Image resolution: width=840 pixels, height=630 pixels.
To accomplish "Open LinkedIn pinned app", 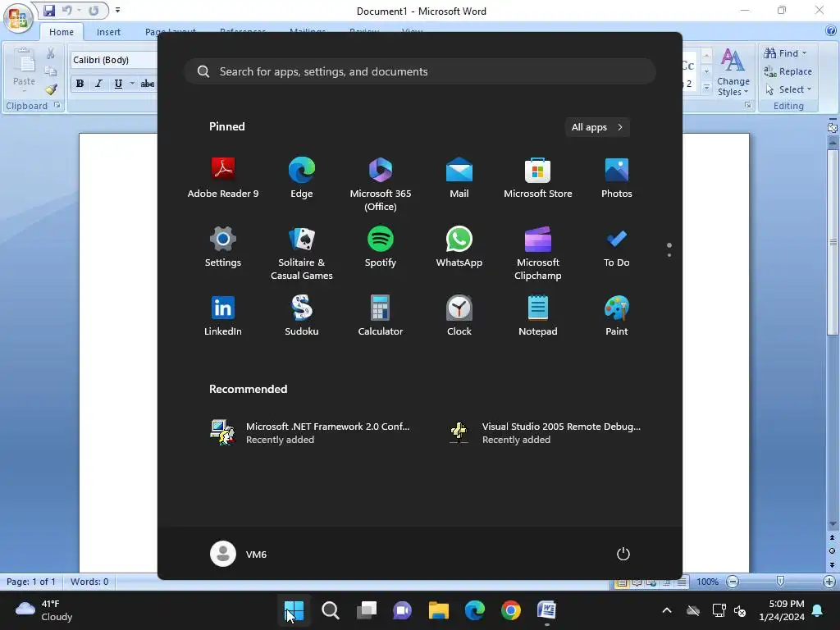I will (223, 316).
